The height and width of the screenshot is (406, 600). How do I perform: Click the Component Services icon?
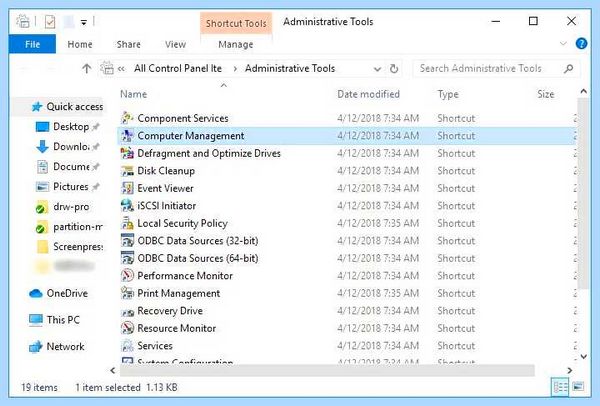coord(127,118)
